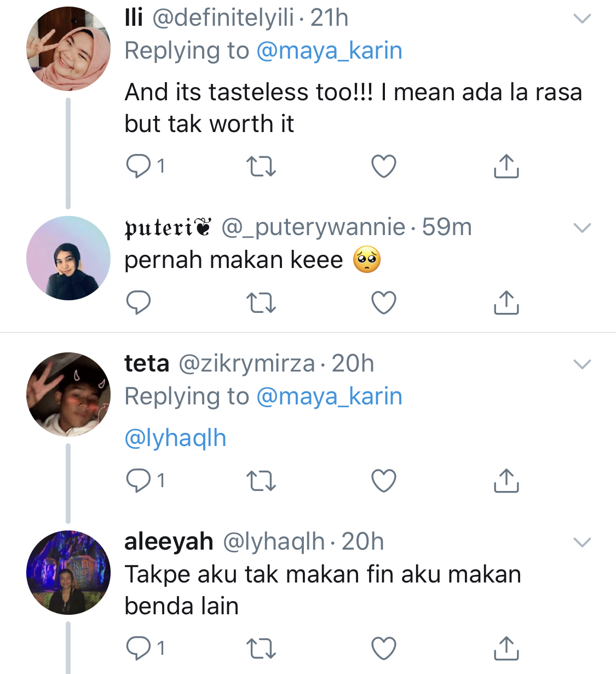Share definitelyili's tweet
Screen dimensions: 616x674
506,166
